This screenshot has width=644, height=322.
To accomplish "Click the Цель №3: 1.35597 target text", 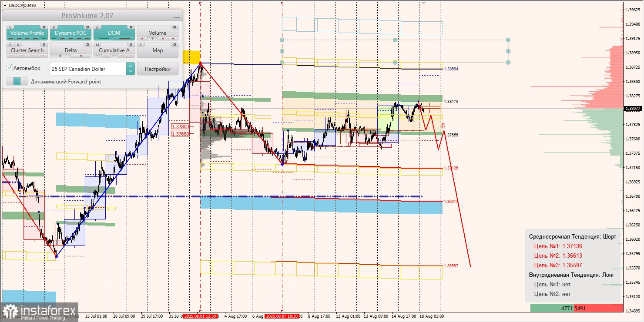I will 558,265.
